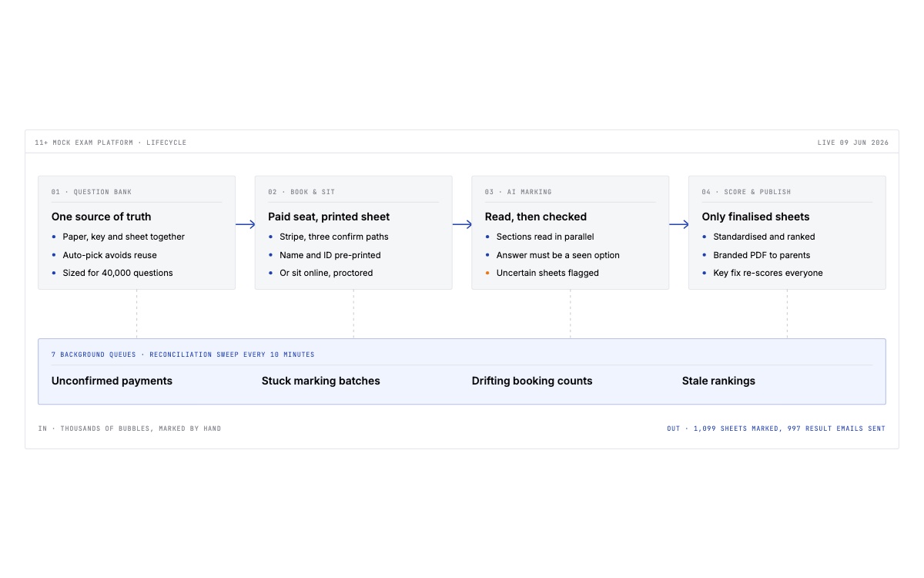Click the '7 BACKGROUND QUEUES · RECONCILIATION SWEEP' label
Viewport: 924px width, 578px height.
(x=182, y=355)
